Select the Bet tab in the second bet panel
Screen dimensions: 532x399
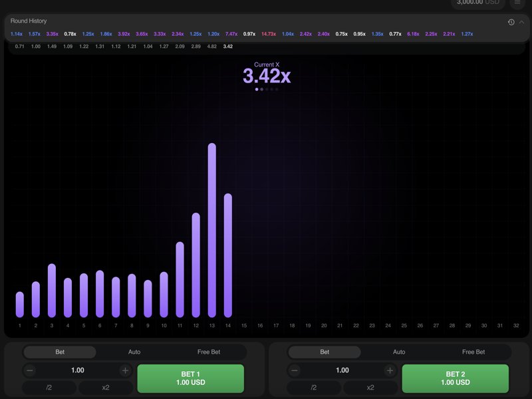click(325, 352)
